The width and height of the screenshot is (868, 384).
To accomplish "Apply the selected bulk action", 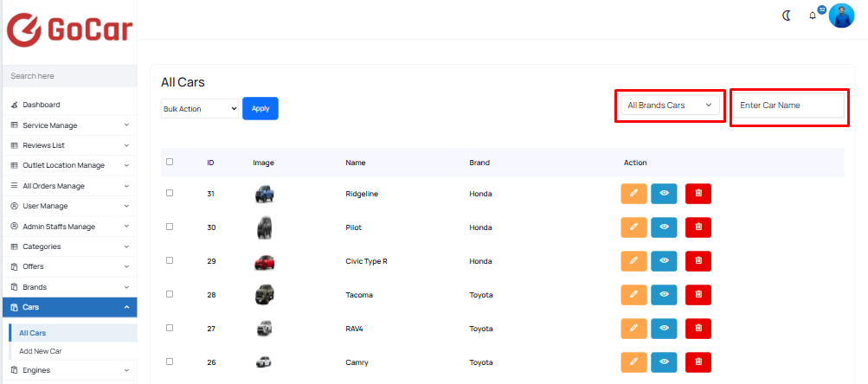I will 260,108.
